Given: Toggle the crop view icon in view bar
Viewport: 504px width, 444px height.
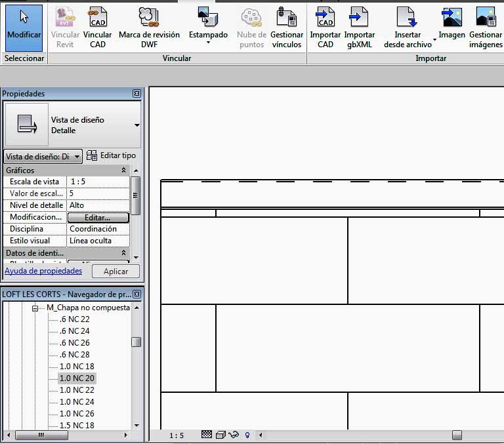Looking at the screenshot, I should (234, 435).
